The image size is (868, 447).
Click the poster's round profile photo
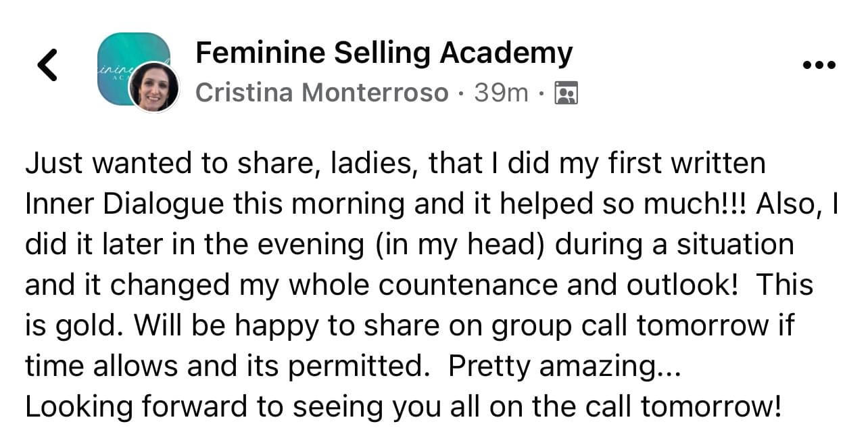tap(153, 87)
